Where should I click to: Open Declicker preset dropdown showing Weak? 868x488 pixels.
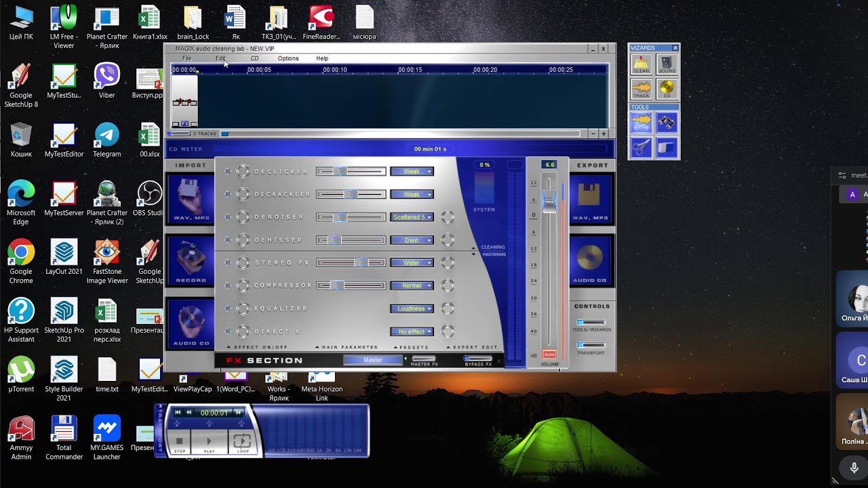click(x=412, y=171)
